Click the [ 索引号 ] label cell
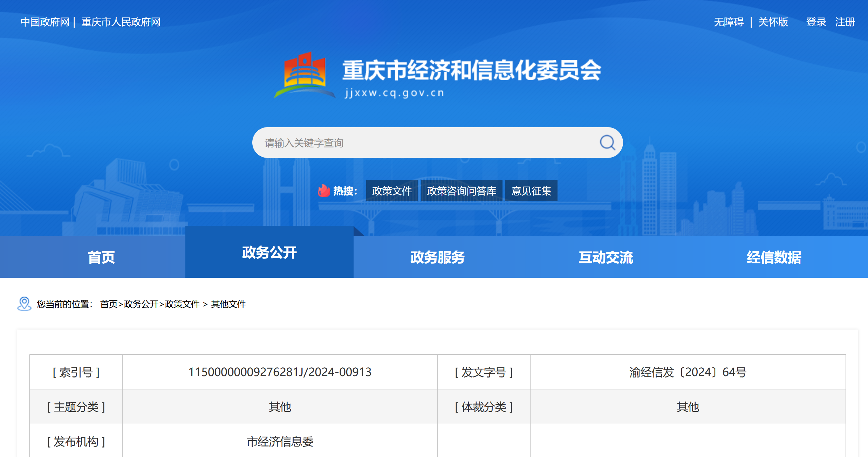The height and width of the screenshot is (457, 868). [76, 372]
